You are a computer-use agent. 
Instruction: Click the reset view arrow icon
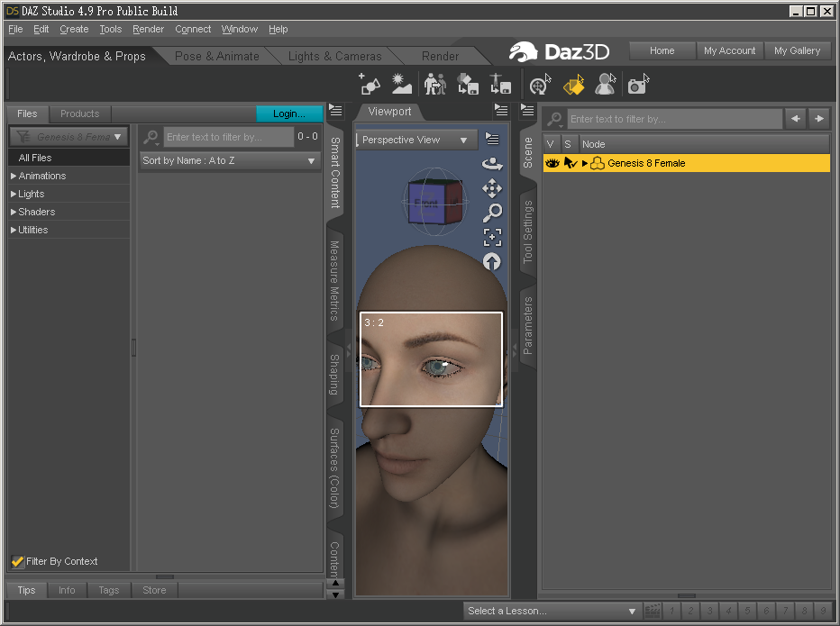492,262
